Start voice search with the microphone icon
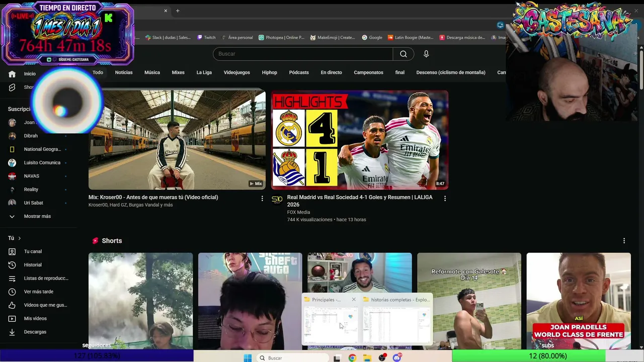 point(426,54)
